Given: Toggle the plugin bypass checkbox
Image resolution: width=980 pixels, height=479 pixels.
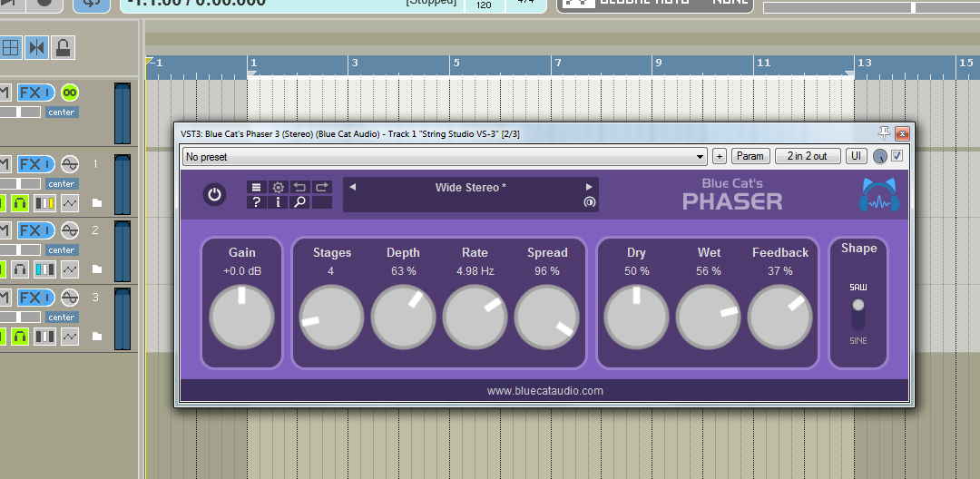Looking at the screenshot, I should click(897, 156).
